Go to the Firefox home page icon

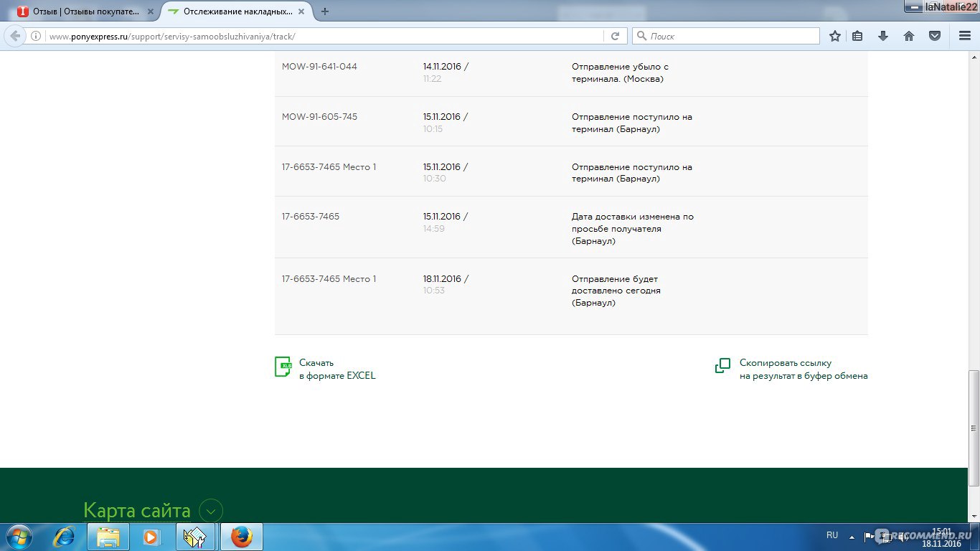909,36
